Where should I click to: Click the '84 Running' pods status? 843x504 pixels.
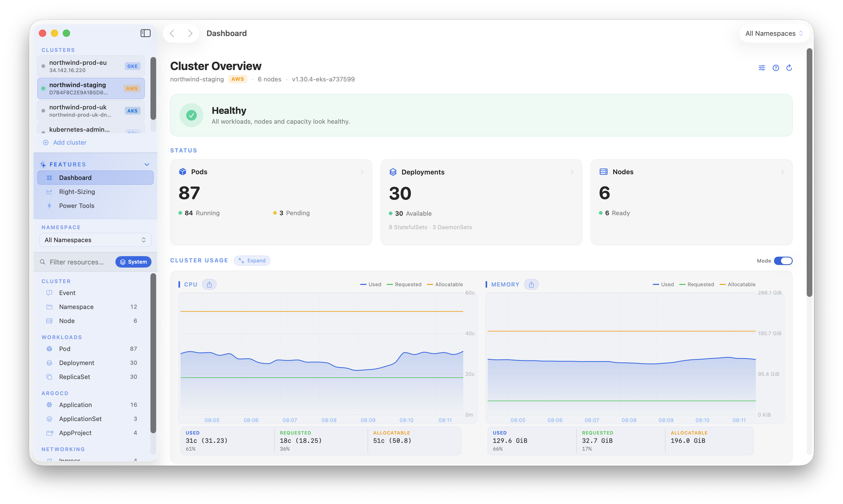click(x=199, y=213)
